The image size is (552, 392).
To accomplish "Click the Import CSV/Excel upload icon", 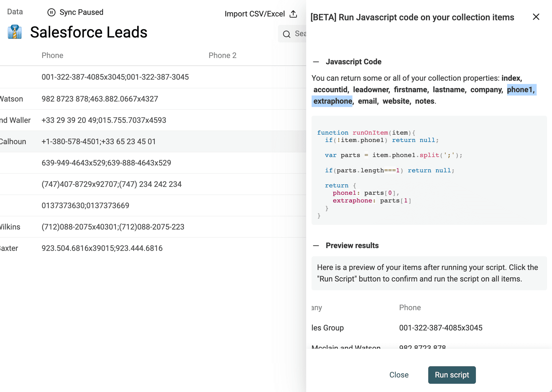I will coord(293,14).
